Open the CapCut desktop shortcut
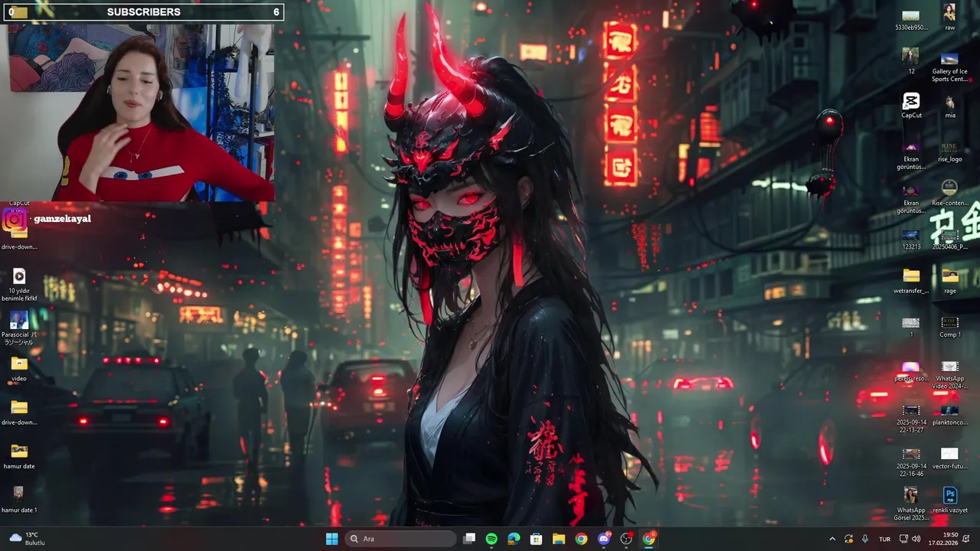980x551 pixels. click(911, 106)
